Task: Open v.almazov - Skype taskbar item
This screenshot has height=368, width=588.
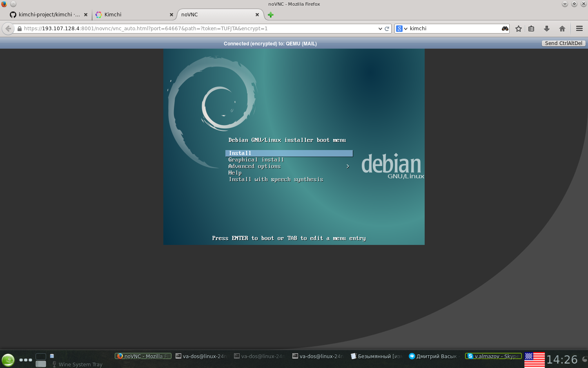Action: click(x=493, y=356)
